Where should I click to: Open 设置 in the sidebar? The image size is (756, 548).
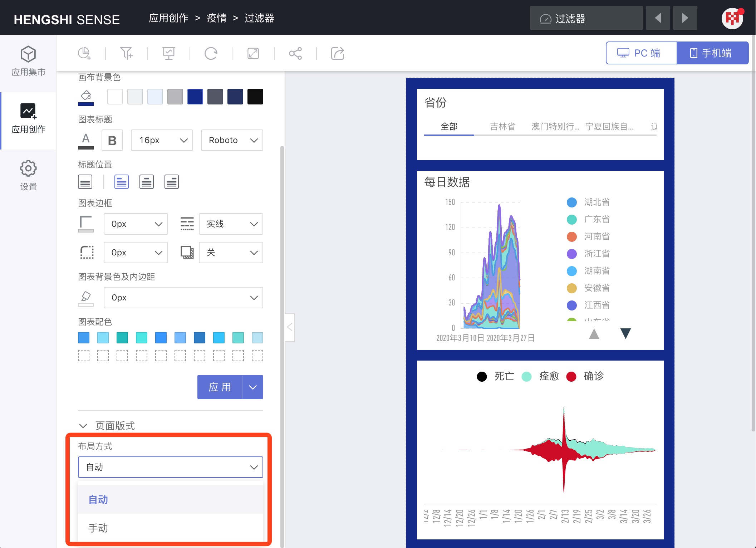point(28,176)
